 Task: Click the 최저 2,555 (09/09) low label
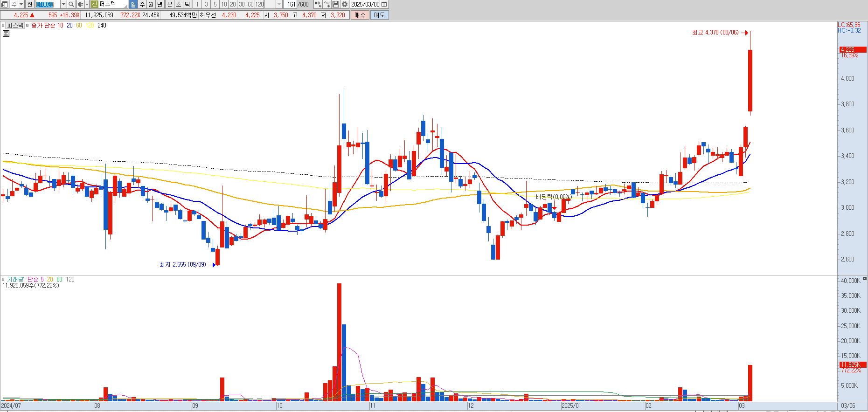(182, 264)
